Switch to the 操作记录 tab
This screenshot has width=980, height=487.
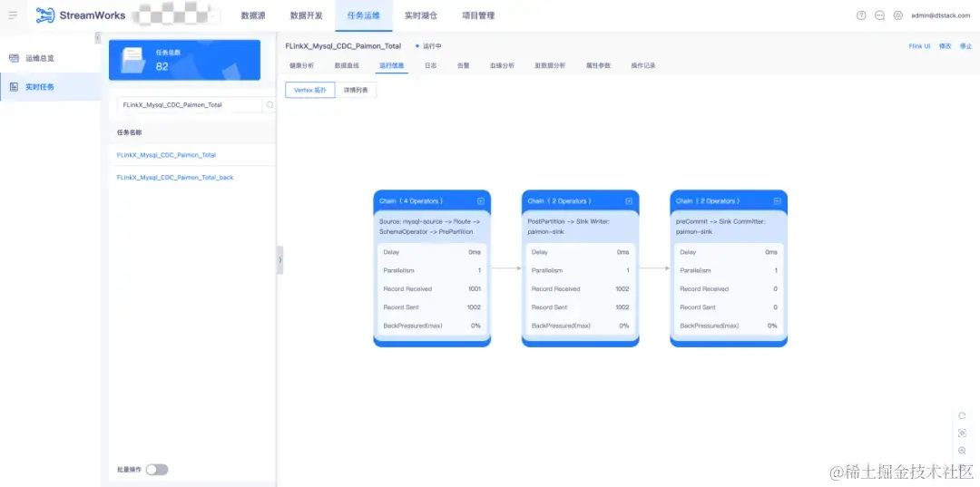point(643,65)
